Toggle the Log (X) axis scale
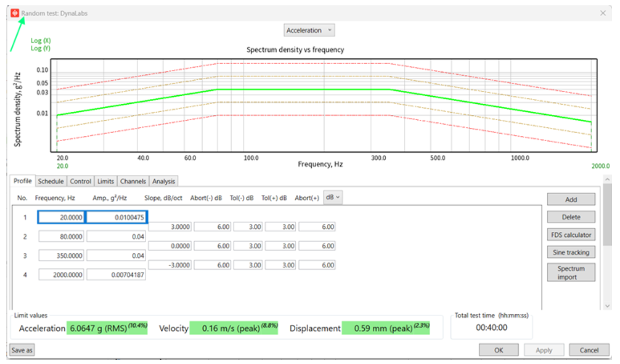This screenshot has height=364, width=620. click(x=41, y=41)
